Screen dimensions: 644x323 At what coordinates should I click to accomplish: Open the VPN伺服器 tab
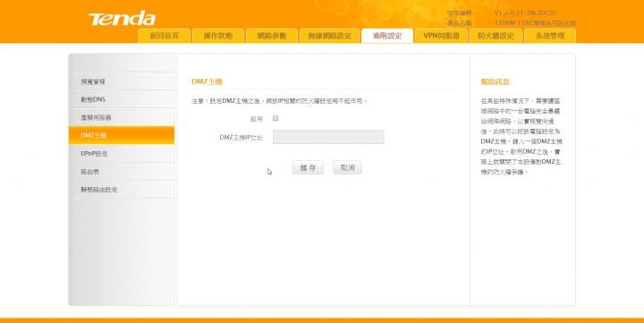pos(442,36)
